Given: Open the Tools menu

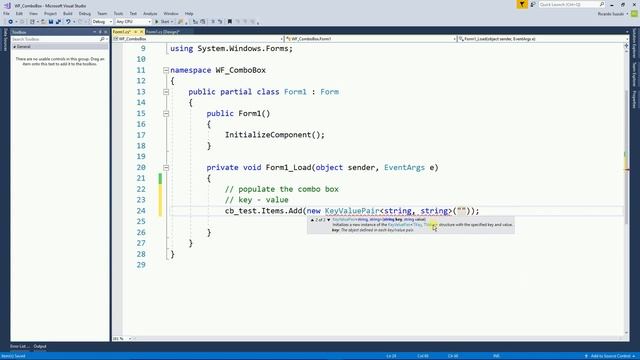Looking at the screenshot, I should pos(118,13).
